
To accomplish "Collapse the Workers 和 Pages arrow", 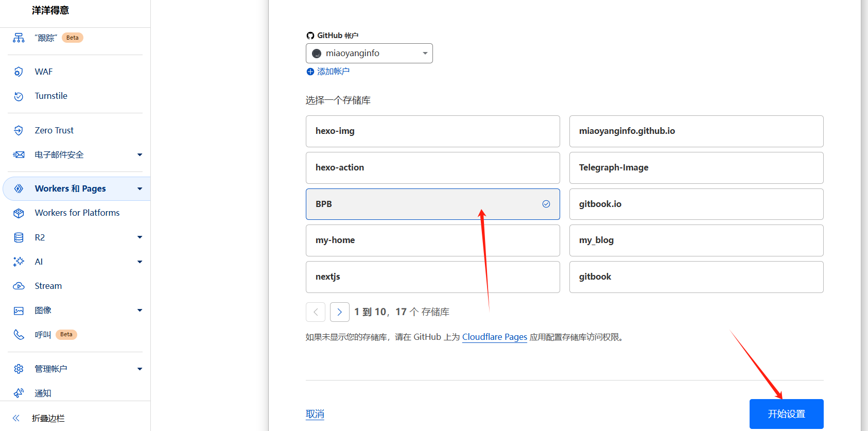I will [x=140, y=188].
